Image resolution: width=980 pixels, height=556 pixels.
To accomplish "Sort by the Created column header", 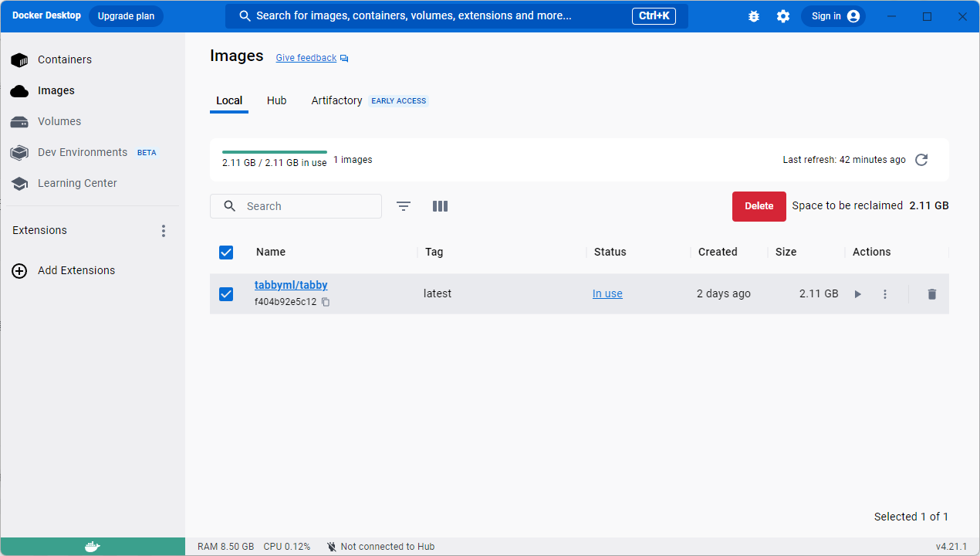I will tap(718, 252).
